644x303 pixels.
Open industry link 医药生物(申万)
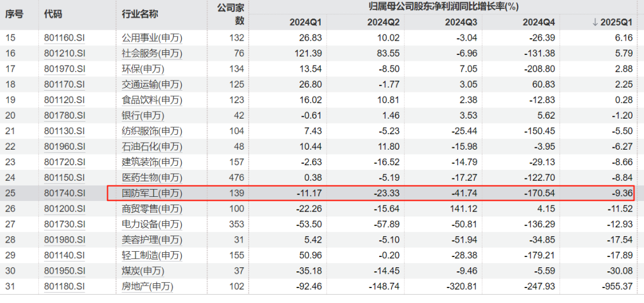coord(151,177)
